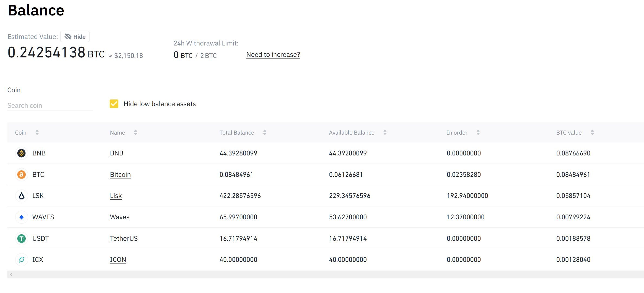The height and width of the screenshot is (293, 644).
Task: Click the Total Balance column header text
Action: click(237, 133)
